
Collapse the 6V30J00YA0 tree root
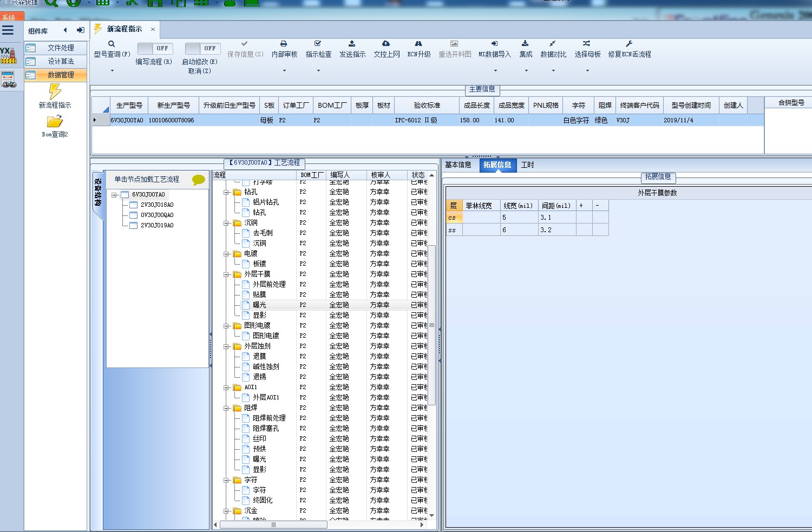115,195
